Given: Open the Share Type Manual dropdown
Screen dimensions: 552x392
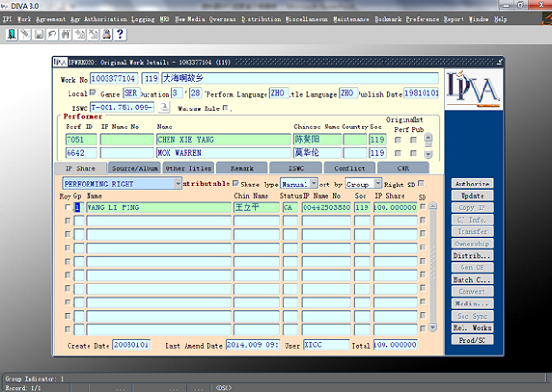Looking at the screenshot, I should (x=313, y=184).
